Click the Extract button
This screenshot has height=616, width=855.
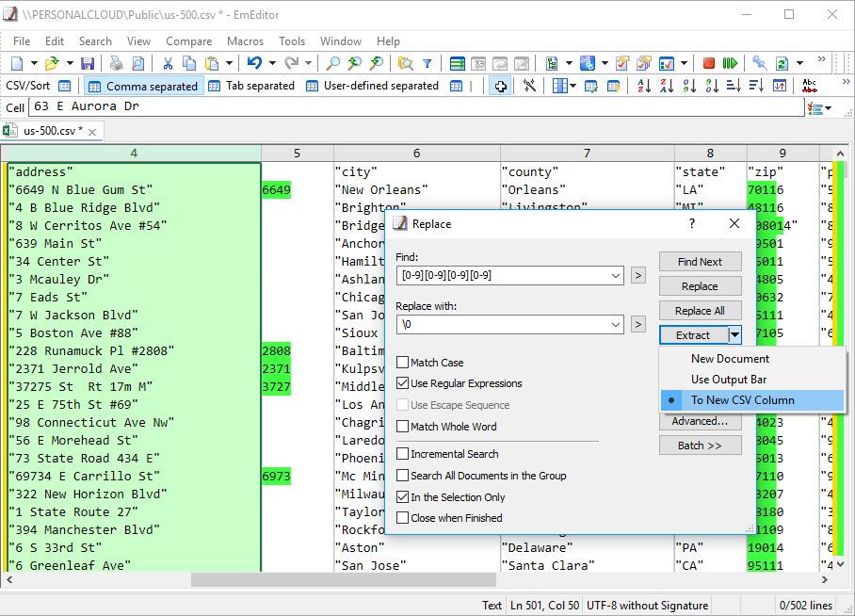[694, 335]
